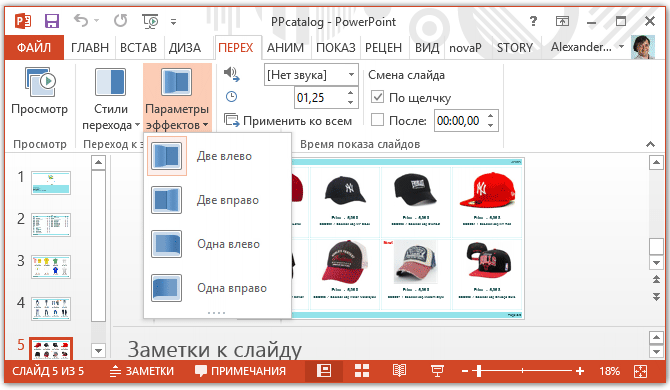Switch to Slide Sorter view
The height and width of the screenshot is (390, 670).
coord(362,371)
